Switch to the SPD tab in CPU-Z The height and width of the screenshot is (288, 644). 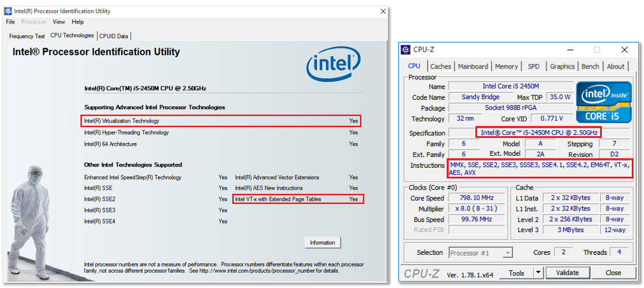coord(533,66)
